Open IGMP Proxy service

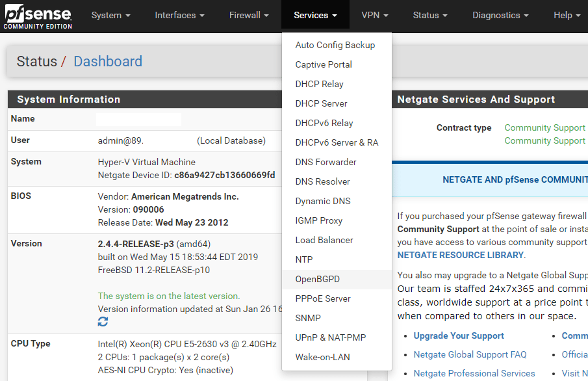(x=337, y=220)
